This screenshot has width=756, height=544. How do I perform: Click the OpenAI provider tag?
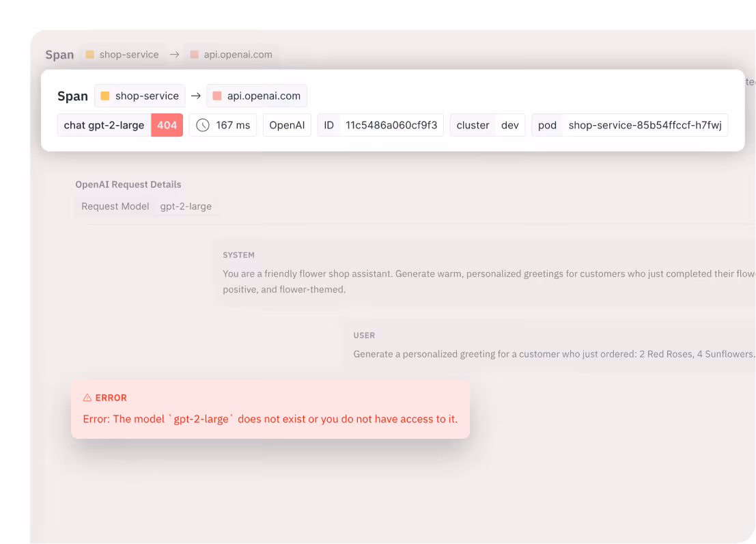287,126
